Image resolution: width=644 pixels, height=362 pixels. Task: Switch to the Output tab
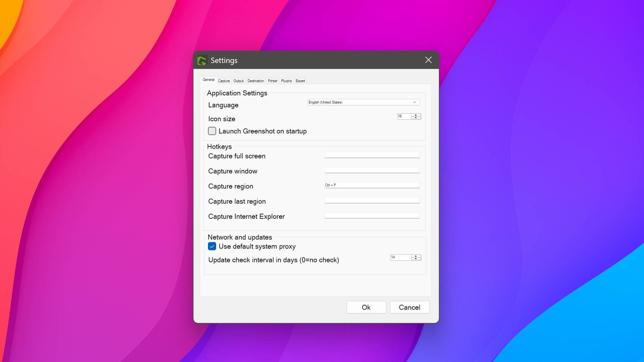[238, 81]
